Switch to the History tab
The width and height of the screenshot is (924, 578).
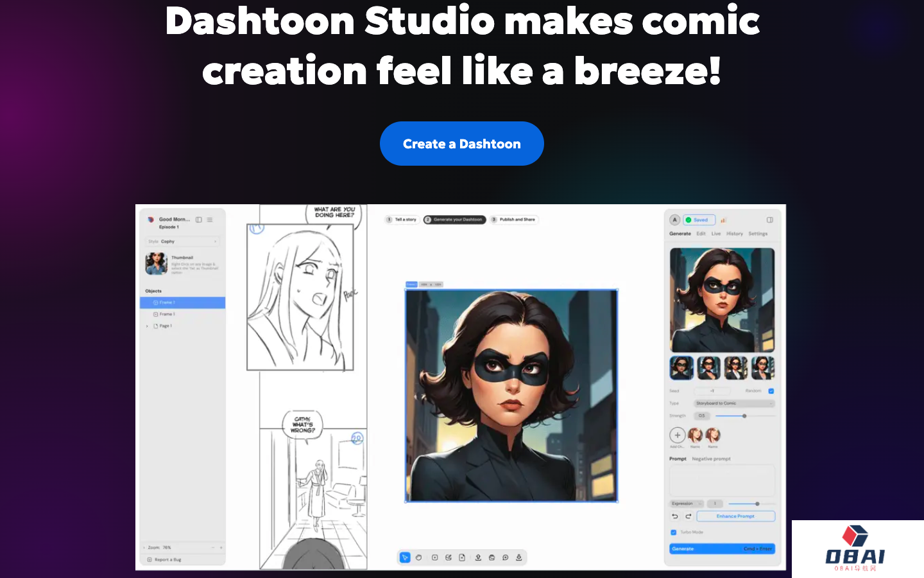click(735, 234)
